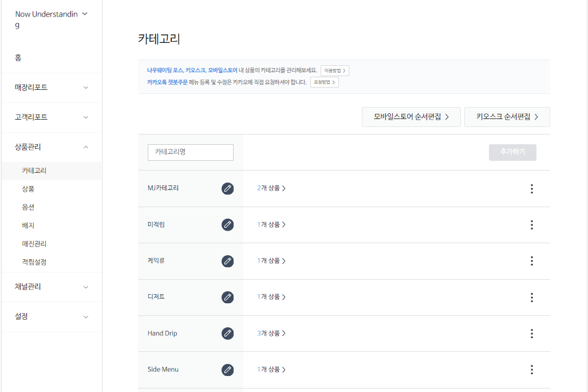The image size is (588, 392).
Task: Click the 미적립 category name text
Action: click(x=156, y=224)
